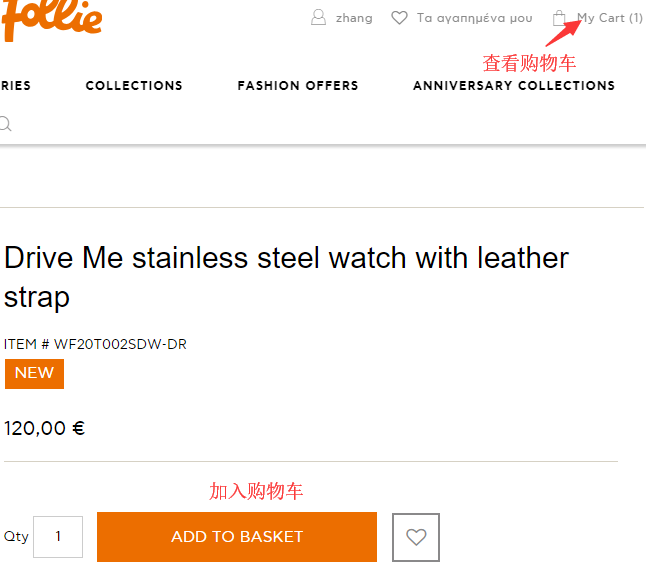The image size is (646, 567).
Task: Click the Drive Me watch product title
Action: [286, 277]
